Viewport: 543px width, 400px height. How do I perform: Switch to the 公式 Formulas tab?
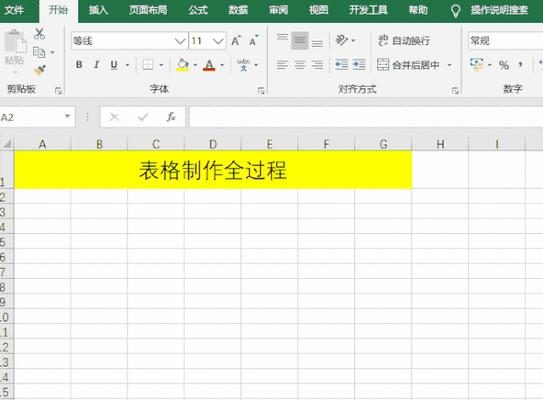(198, 10)
